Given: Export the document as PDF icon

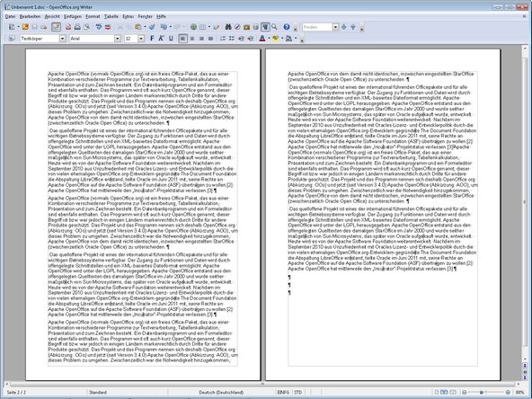Looking at the screenshot, I should (68, 27).
